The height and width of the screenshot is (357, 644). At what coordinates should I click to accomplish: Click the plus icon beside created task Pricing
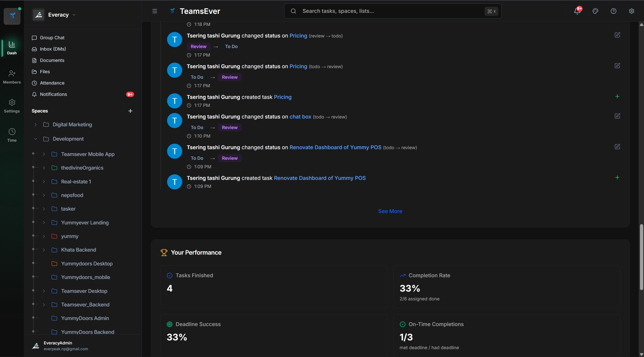point(617,96)
